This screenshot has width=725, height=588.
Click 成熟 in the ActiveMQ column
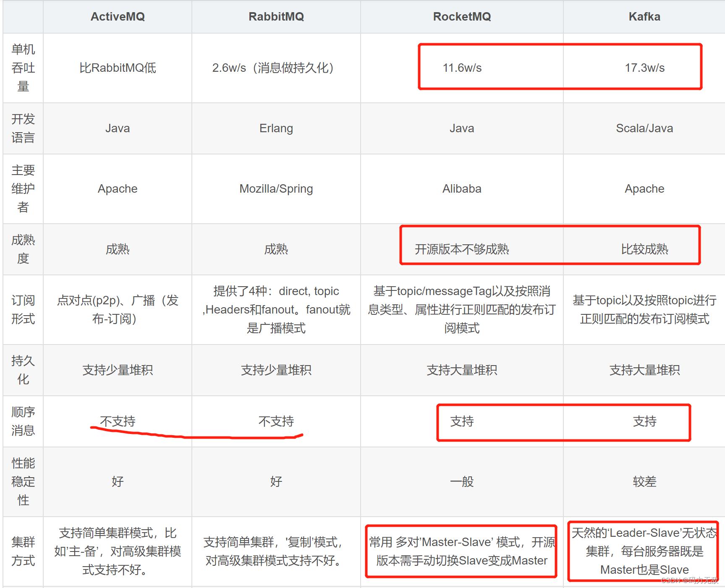tap(118, 249)
